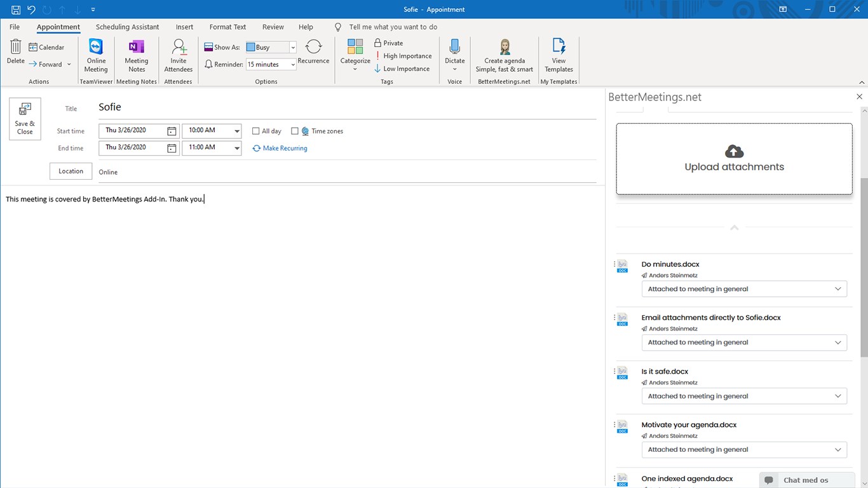This screenshot has height=488, width=868.
Task: Set High Importance tag
Action: point(403,56)
